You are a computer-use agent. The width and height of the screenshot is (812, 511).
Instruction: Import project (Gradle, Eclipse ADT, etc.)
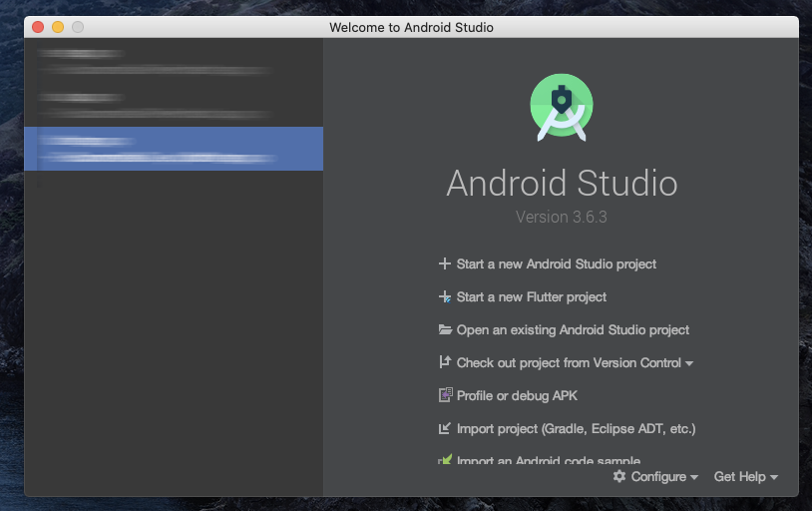[576, 429]
